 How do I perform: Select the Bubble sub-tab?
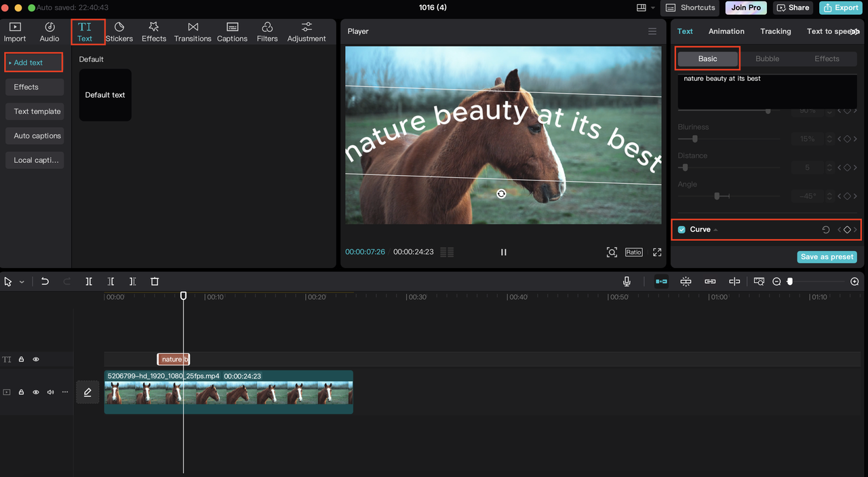click(768, 58)
